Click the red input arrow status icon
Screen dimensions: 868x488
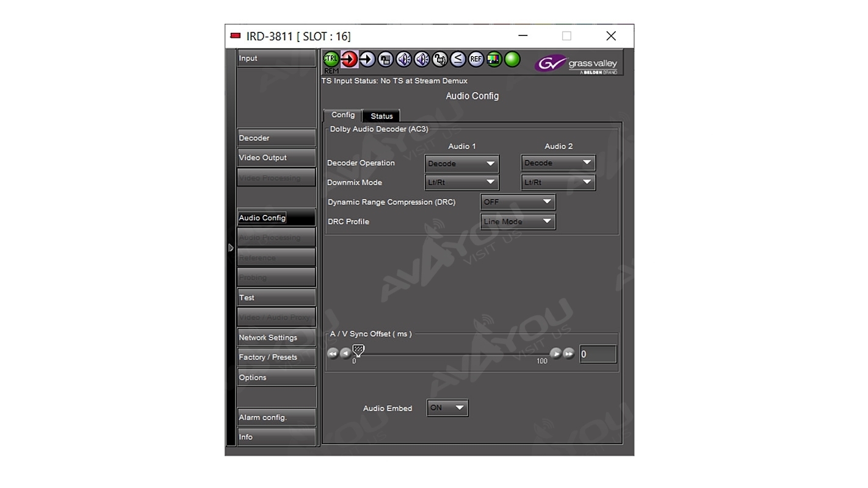tap(349, 59)
